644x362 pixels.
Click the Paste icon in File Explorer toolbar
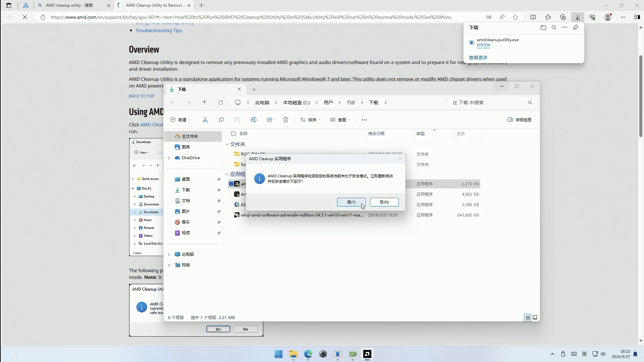click(237, 120)
